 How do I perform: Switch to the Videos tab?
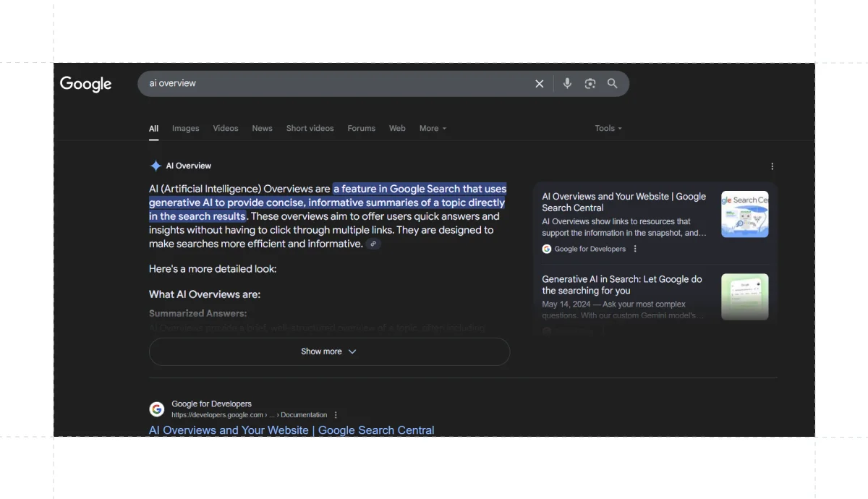[226, 129]
